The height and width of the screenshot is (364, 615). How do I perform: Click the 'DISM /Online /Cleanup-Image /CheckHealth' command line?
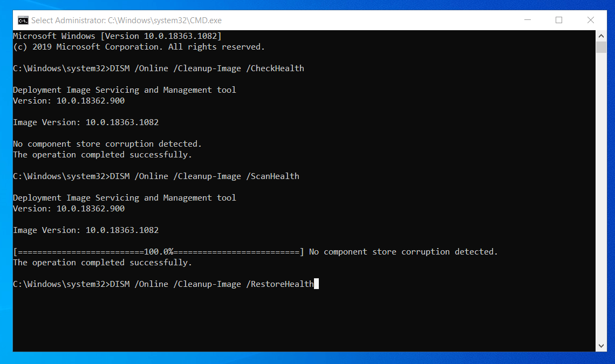click(x=159, y=68)
